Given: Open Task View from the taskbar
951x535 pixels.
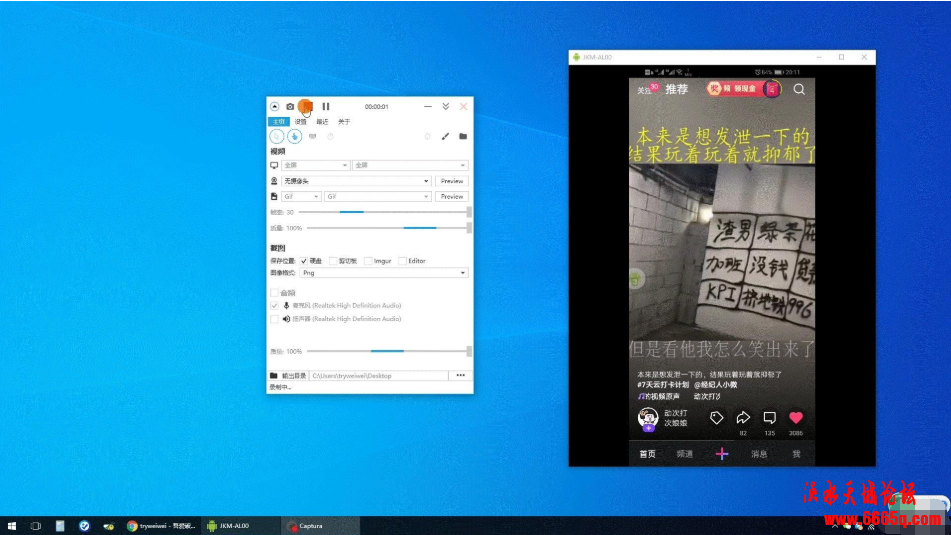Looking at the screenshot, I should [36, 526].
